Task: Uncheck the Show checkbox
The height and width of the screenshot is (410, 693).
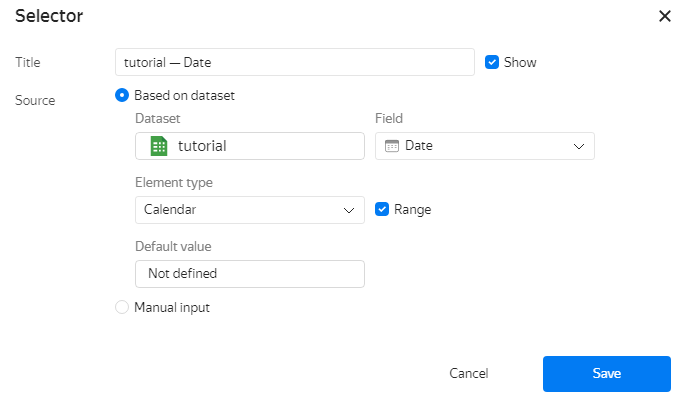Action: [492, 62]
